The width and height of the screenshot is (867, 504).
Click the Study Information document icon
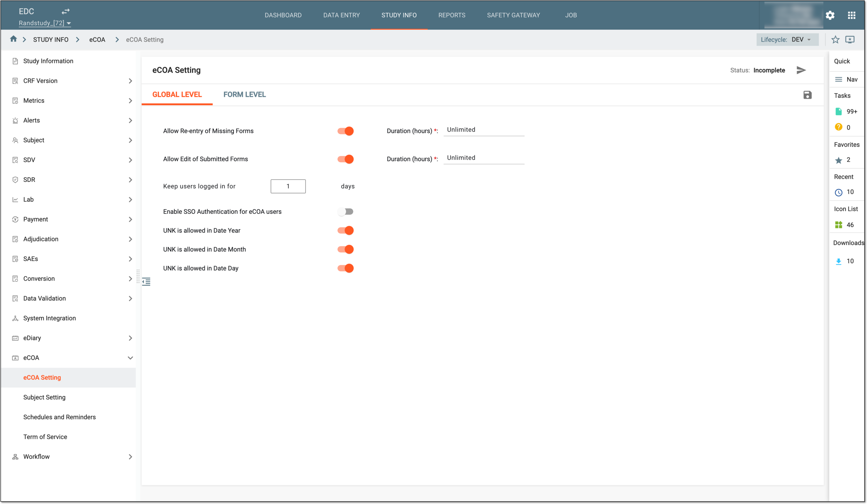[15, 61]
